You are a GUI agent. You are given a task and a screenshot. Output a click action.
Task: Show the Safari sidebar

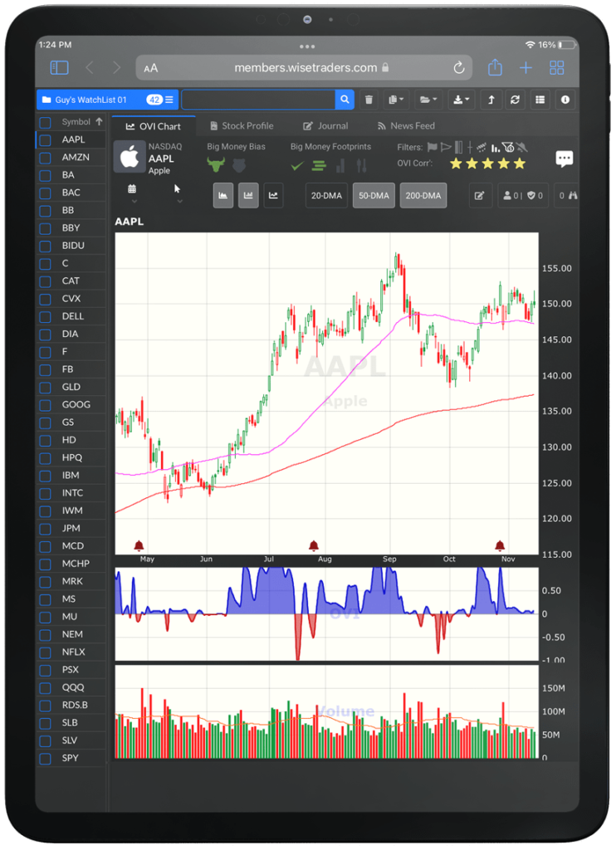point(59,68)
